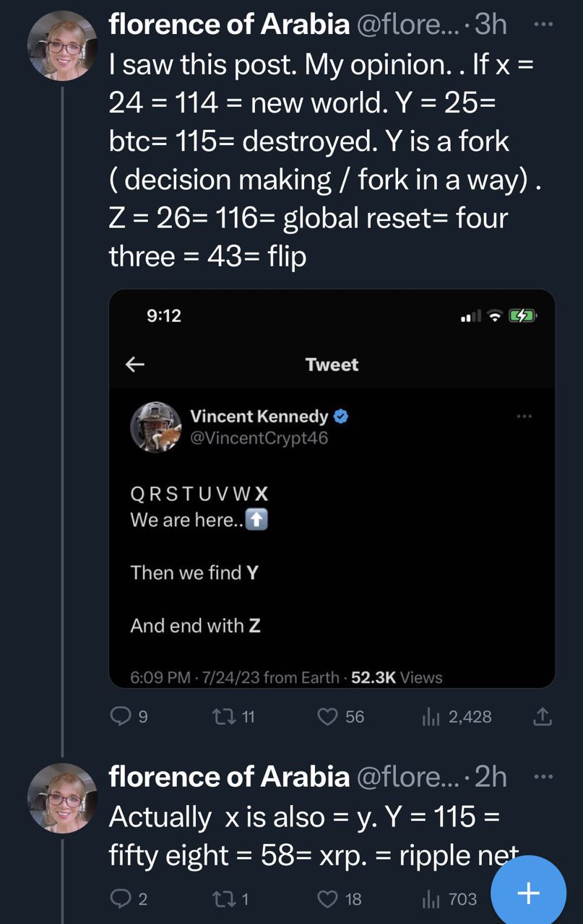The height and width of the screenshot is (924, 583).
Task: View analytics showing 2,428 views
Action: 431,716
